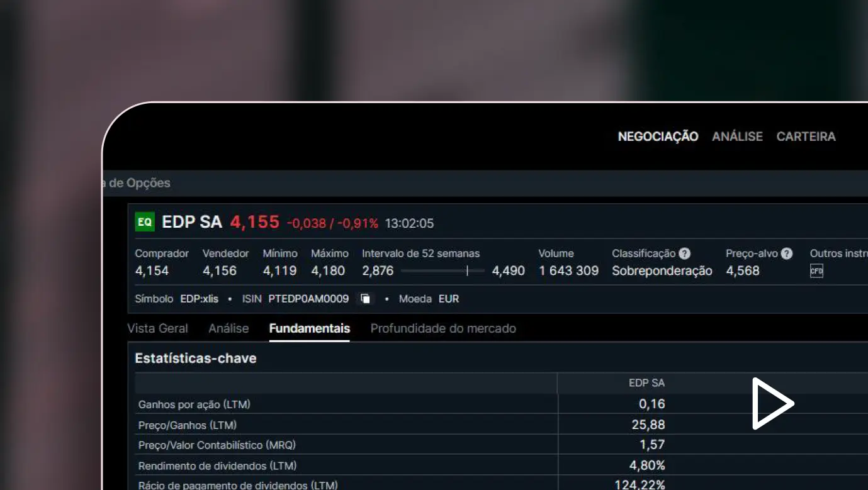Click the Volume value 1 643 309

tap(568, 271)
